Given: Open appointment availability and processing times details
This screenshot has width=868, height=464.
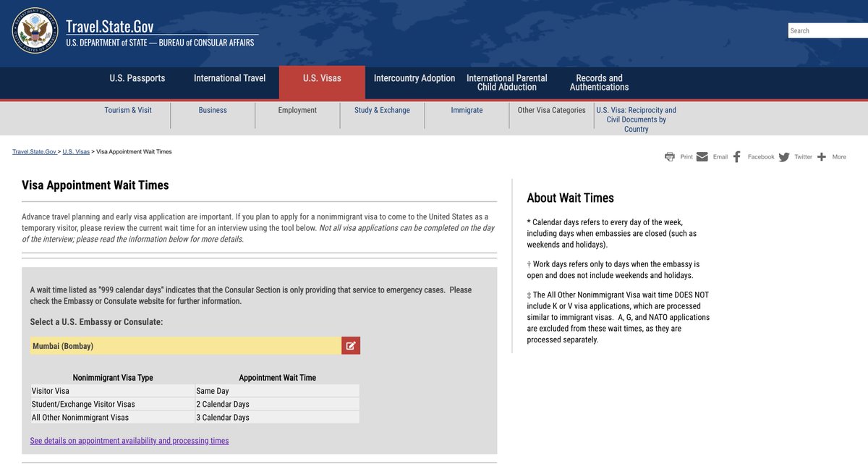Looking at the screenshot, I should [129, 440].
